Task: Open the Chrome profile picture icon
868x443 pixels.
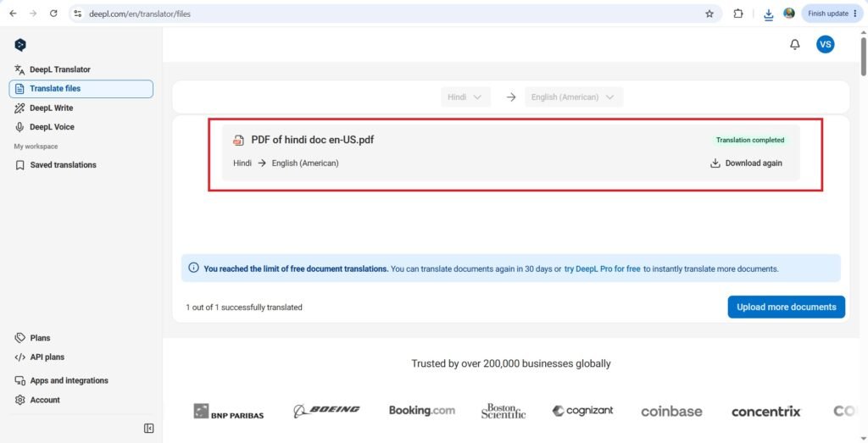Action: coord(789,14)
